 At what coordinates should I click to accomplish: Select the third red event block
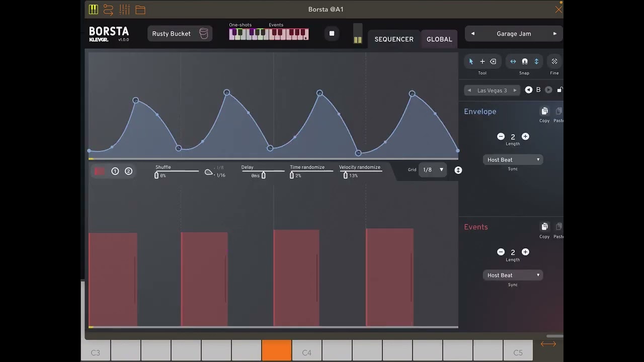pos(296,278)
